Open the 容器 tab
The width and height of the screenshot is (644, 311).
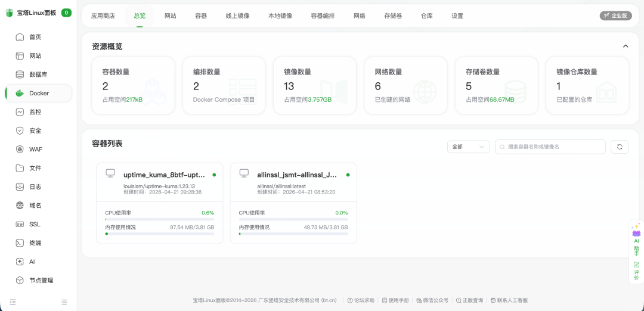click(x=201, y=16)
